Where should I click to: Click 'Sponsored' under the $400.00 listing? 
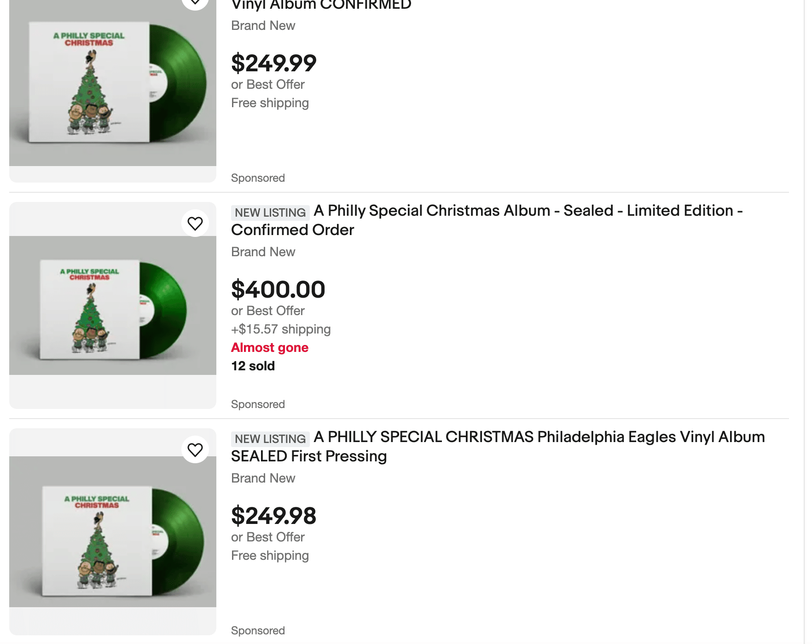[258, 404]
